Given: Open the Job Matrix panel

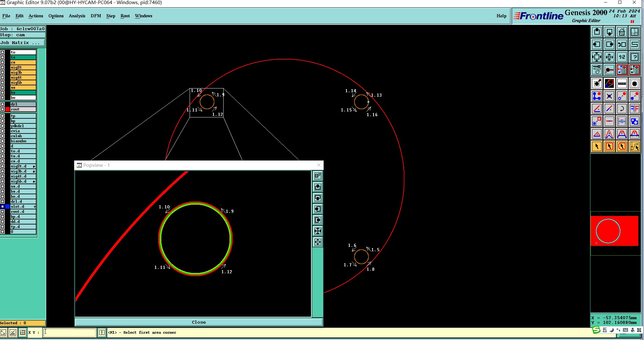Looking at the screenshot, I should click(x=22, y=43).
